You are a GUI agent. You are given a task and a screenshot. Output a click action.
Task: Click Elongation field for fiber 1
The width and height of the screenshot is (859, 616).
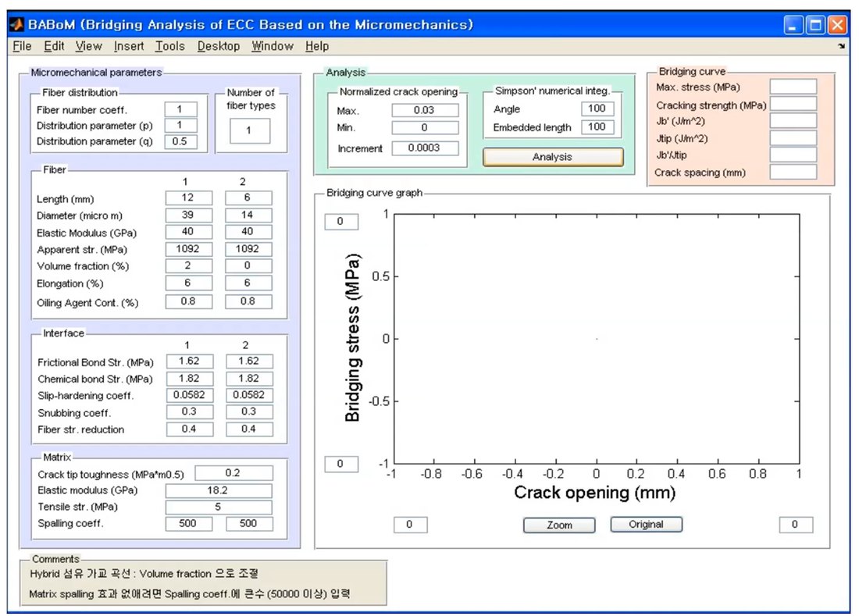click(x=188, y=283)
